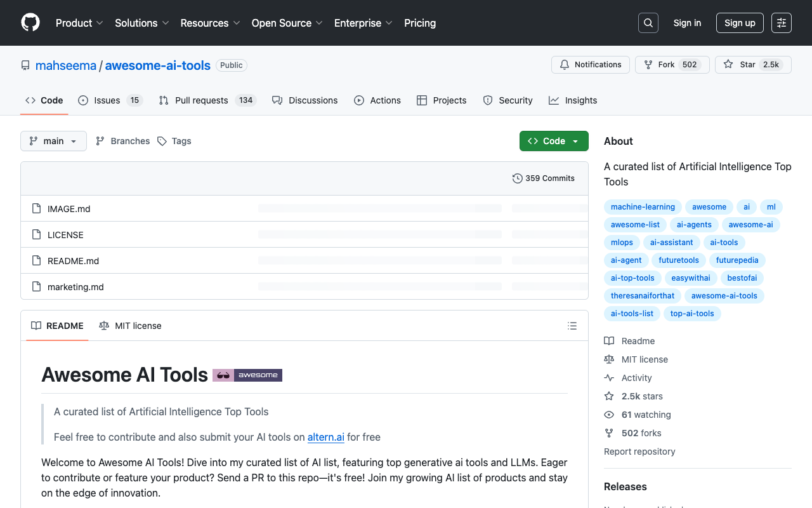Open the Discussions tab

[x=305, y=100]
